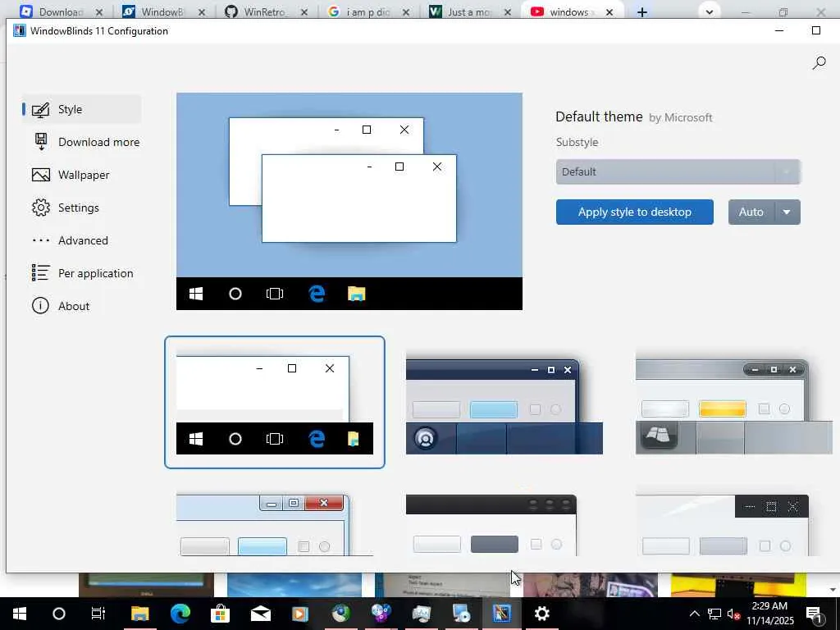Screen dimensions: 840x630
Task: Open Microsoft Store from taskbar
Action: tap(220, 614)
